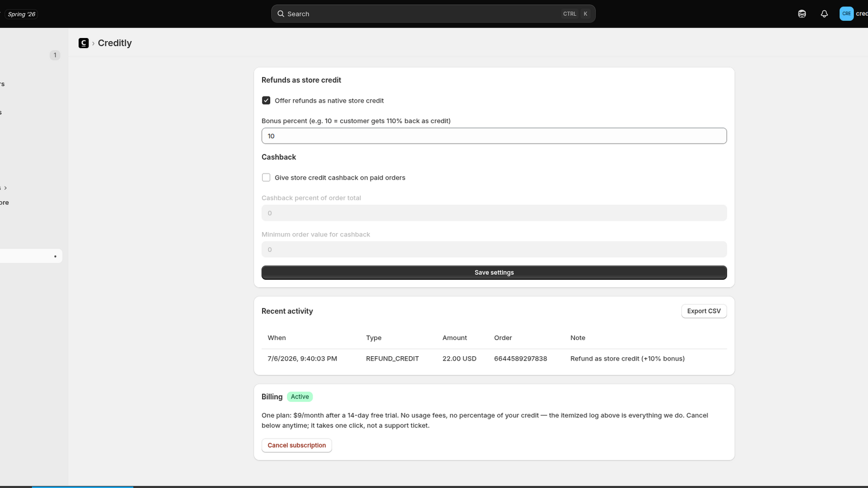Viewport: 868px width, 488px height.
Task: Uncheck Offer refunds as native store credit
Action: (266, 100)
